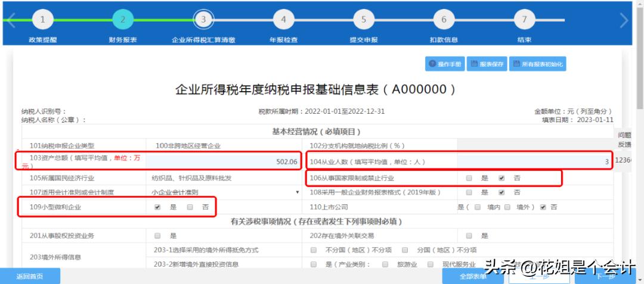The height and width of the screenshot is (284, 644).
Task: Click the 102分支机构就地纳税比例 field
Action: click(x=535, y=146)
